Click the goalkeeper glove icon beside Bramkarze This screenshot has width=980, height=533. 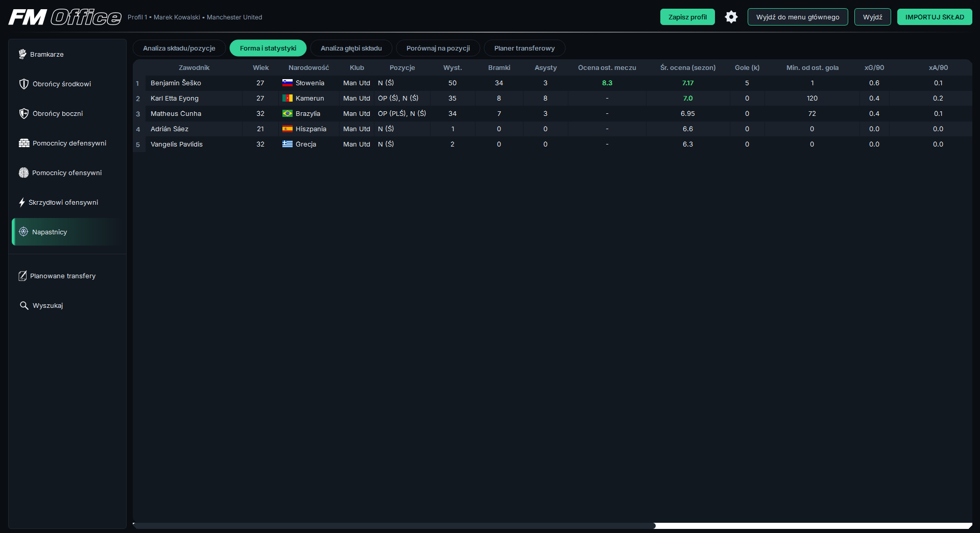point(22,54)
